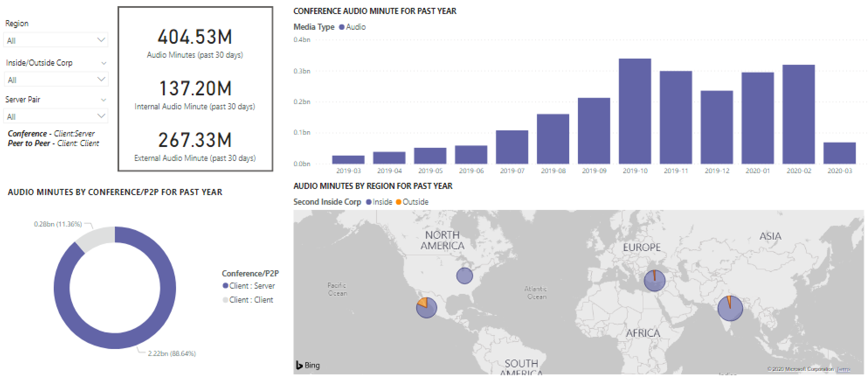The image size is (868, 377).
Task: Click the India pie marker on map
Action: coord(730,308)
